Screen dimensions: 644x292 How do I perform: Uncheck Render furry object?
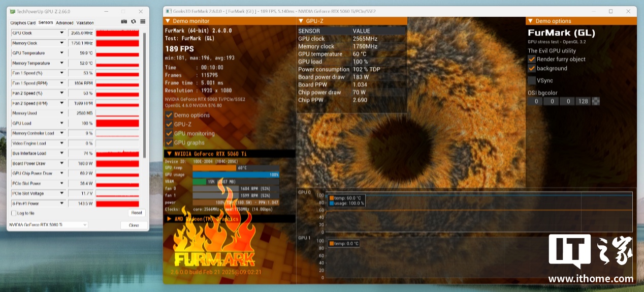coord(532,59)
